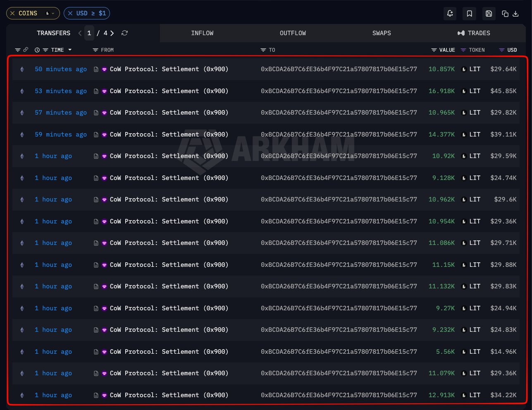Image resolution: width=532 pixels, height=410 pixels.
Task: Click the contract icon in the $24.74K row
Action: 96,178
